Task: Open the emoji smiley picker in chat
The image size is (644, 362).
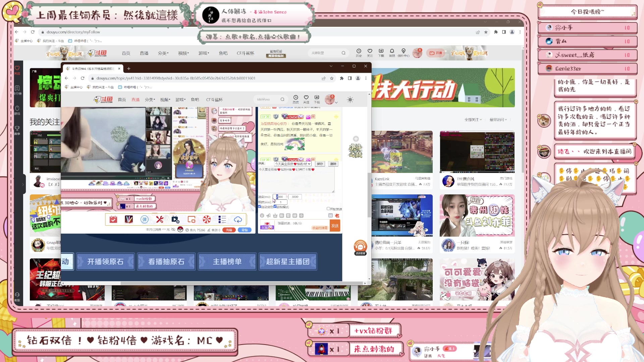Action: (262, 216)
